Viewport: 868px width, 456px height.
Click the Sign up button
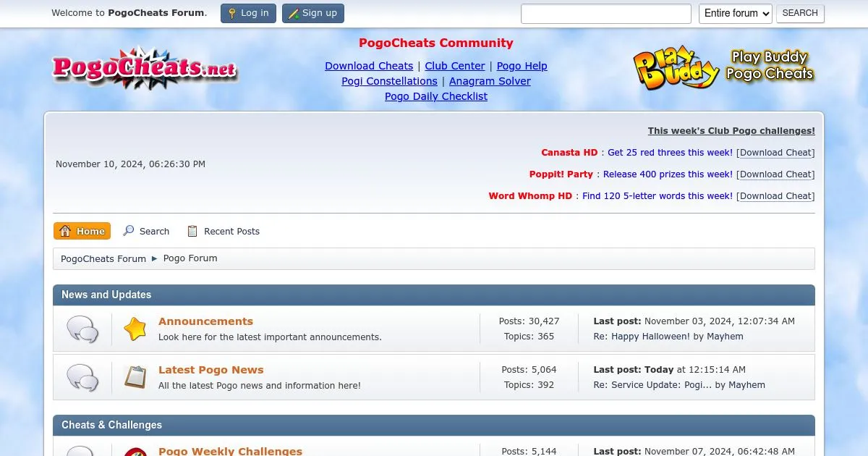(x=313, y=13)
